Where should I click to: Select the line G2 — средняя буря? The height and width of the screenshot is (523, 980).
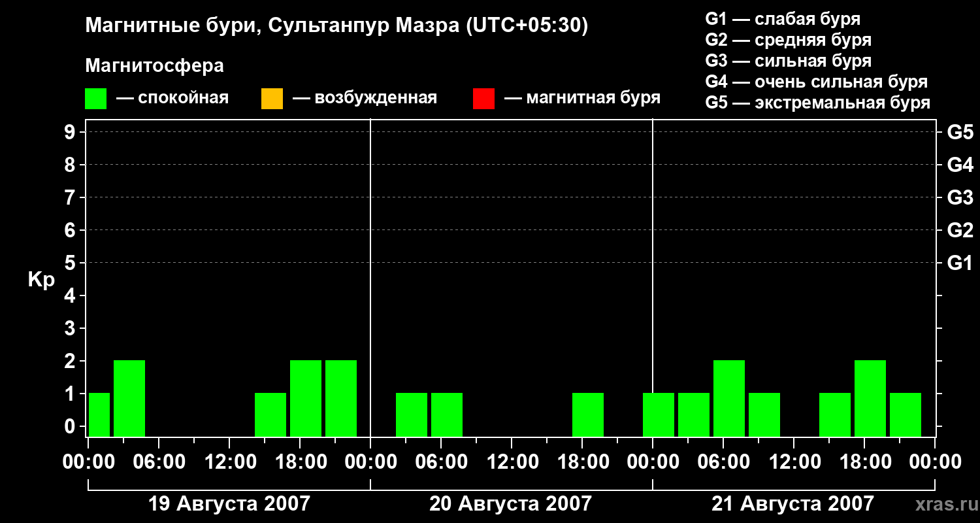point(789,40)
